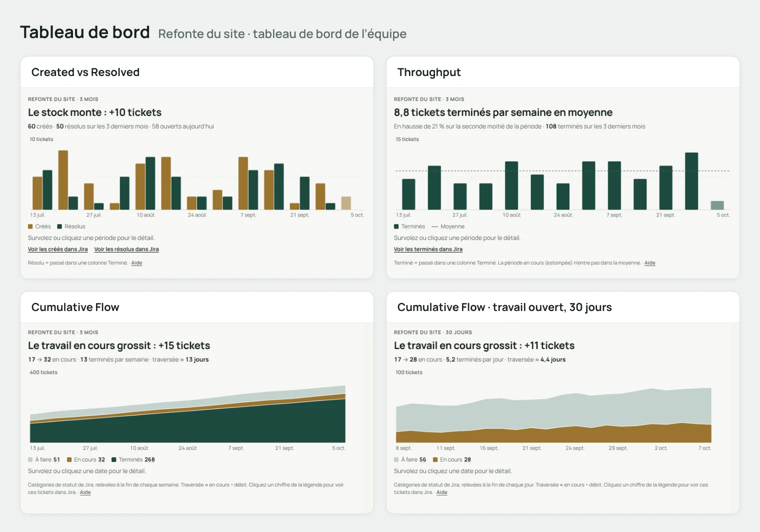Select the Moyenne legend entry
This screenshot has width=760, height=532.
448,226
